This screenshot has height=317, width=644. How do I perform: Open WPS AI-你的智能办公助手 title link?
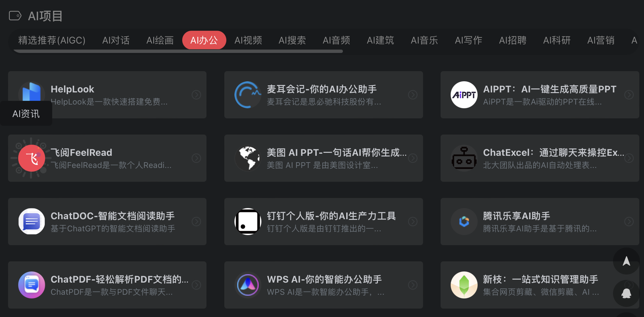pyautogui.click(x=324, y=279)
